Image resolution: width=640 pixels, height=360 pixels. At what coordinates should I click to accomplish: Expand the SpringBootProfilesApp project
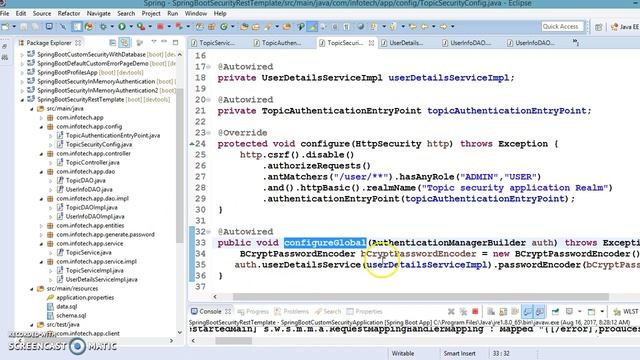(x=22, y=73)
